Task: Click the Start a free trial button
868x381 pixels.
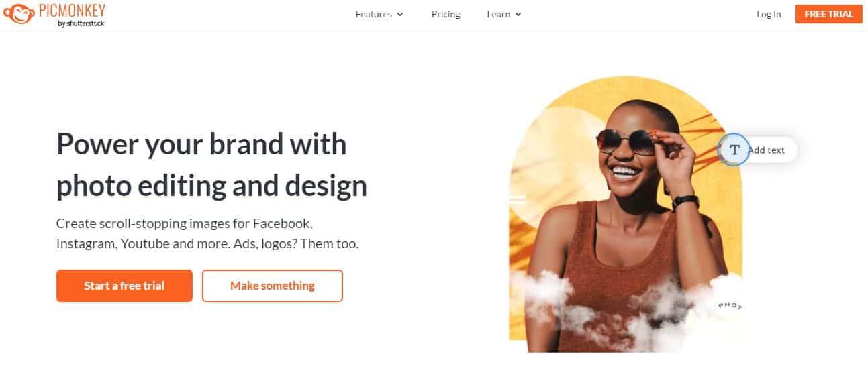Action: pyautogui.click(x=124, y=286)
